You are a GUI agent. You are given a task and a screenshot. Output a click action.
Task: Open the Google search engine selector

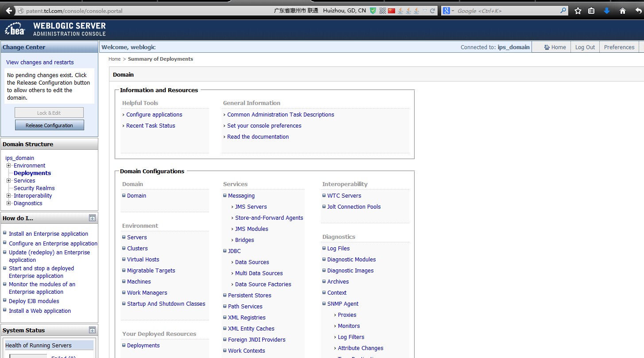pyautogui.click(x=449, y=11)
